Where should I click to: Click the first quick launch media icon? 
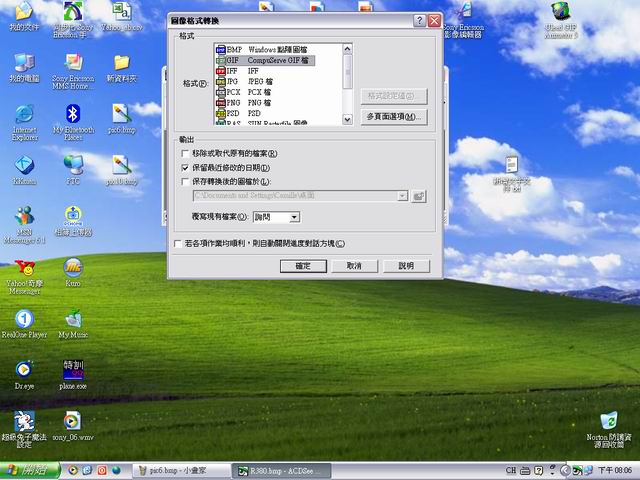[x=73, y=470]
